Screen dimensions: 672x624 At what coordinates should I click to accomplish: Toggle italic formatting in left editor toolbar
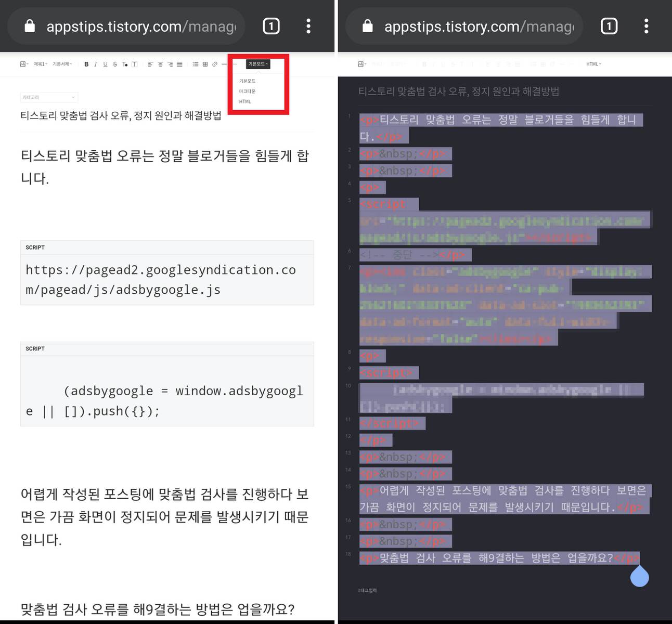click(x=96, y=64)
